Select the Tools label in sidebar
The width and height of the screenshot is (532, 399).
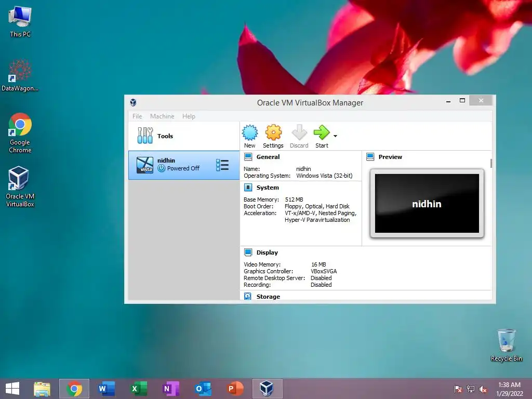165,136
